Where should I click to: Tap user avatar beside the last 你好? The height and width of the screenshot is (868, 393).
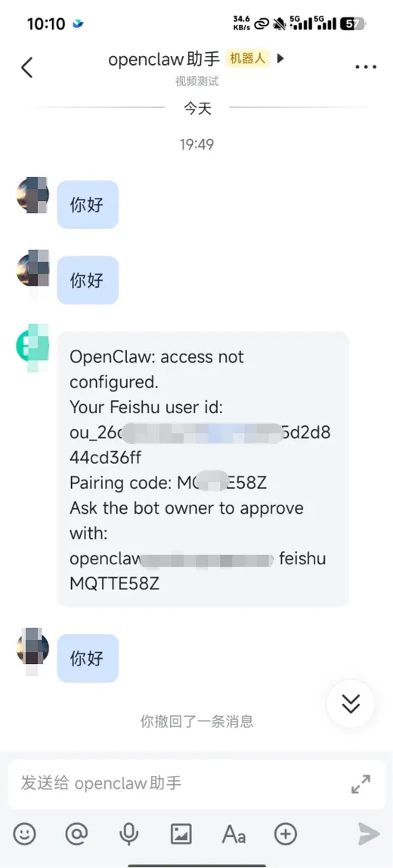[x=32, y=647]
